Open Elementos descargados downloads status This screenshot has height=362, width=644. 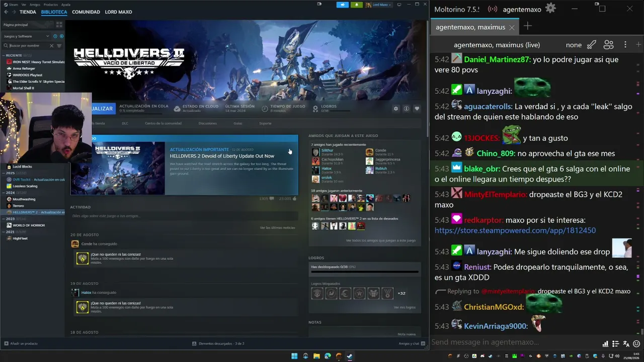pyautogui.click(x=218, y=343)
